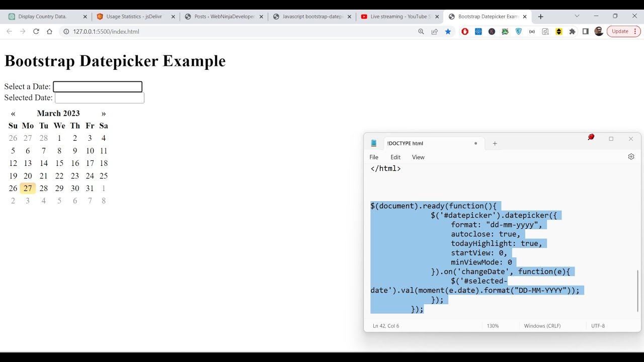Go to previous month in datepicker
Screen dimensions: 644x362
[x=13, y=114]
